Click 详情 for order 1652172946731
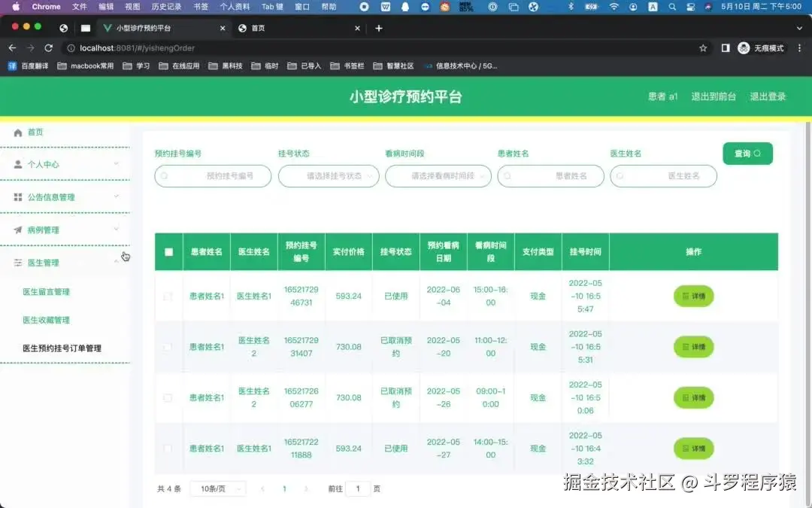 click(x=693, y=296)
